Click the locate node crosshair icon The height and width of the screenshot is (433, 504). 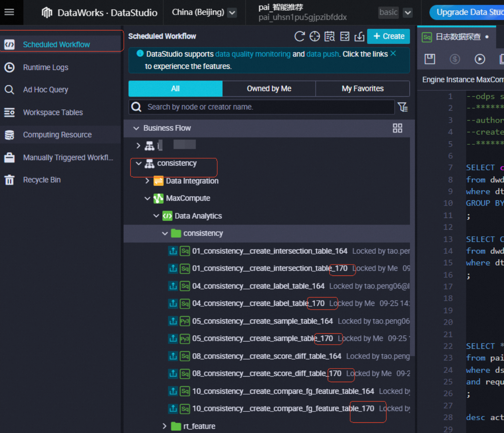coord(315,36)
